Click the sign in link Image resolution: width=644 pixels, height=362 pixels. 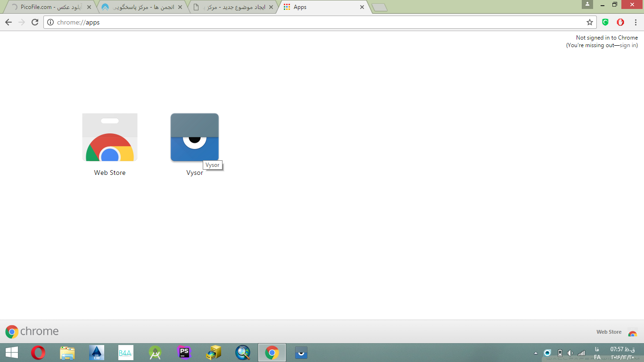(628, 45)
